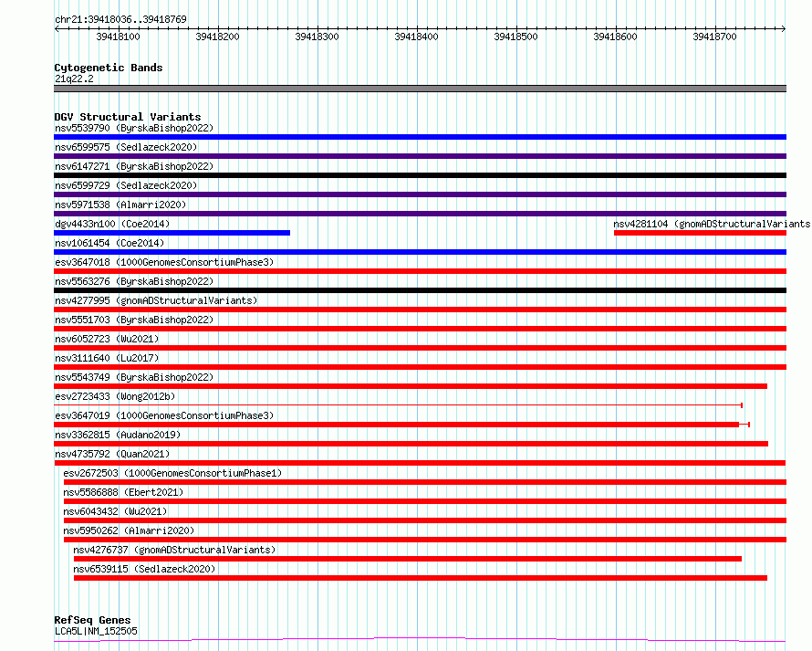Screen dimensions: 812x651
Task: Click the Cytogenetic Bands track title
Action: pyautogui.click(x=109, y=68)
